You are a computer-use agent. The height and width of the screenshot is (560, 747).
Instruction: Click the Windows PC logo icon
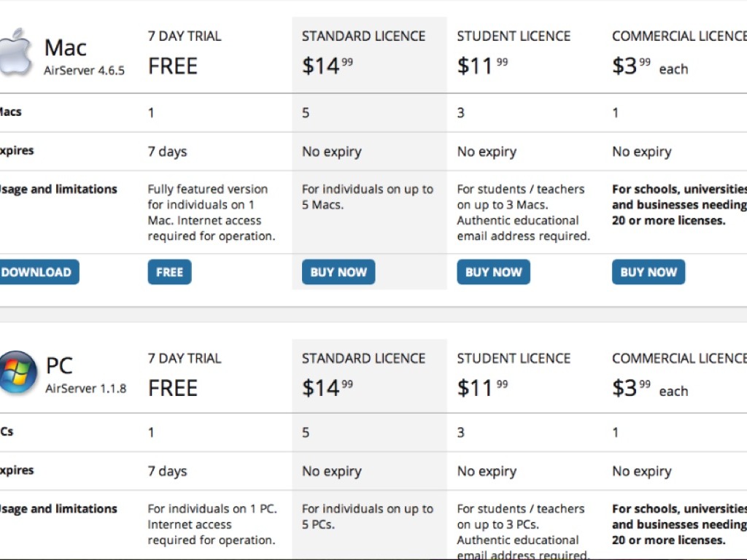point(18,373)
